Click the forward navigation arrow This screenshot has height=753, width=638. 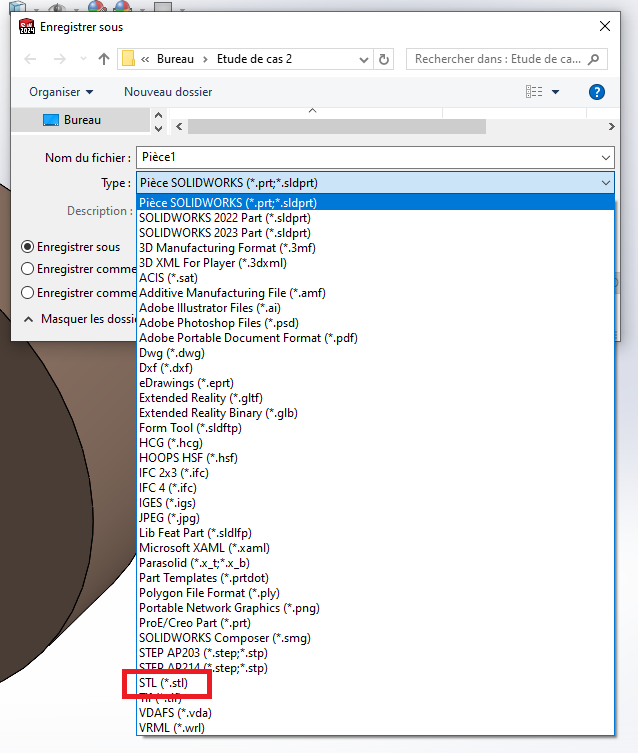[60, 59]
